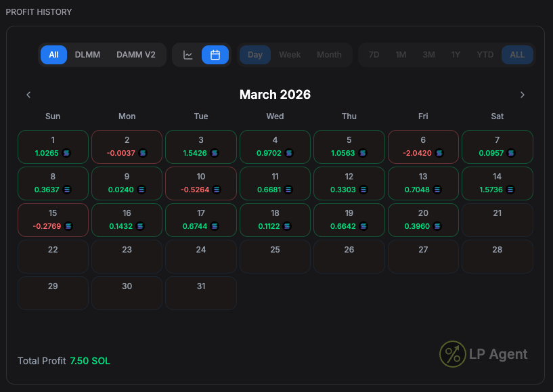Open the March 2 cell showing -0.0037
This screenshot has width=553, height=392.
pos(127,147)
